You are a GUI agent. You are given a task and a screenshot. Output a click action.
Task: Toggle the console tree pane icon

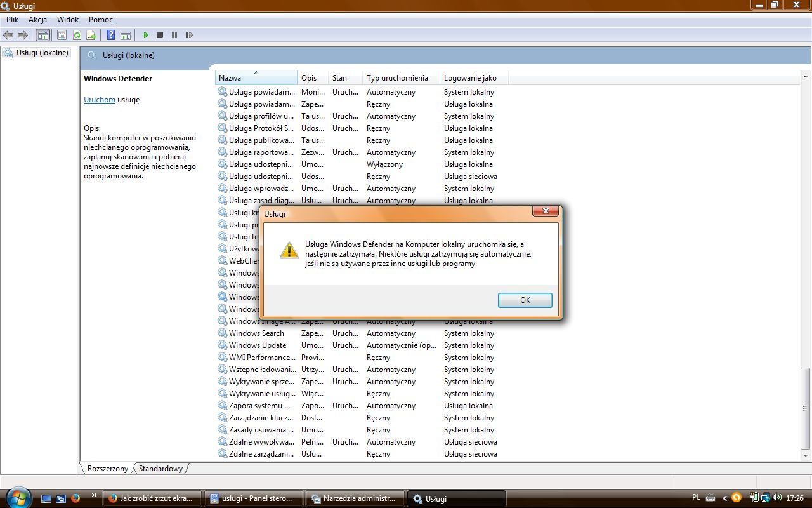point(43,36)
